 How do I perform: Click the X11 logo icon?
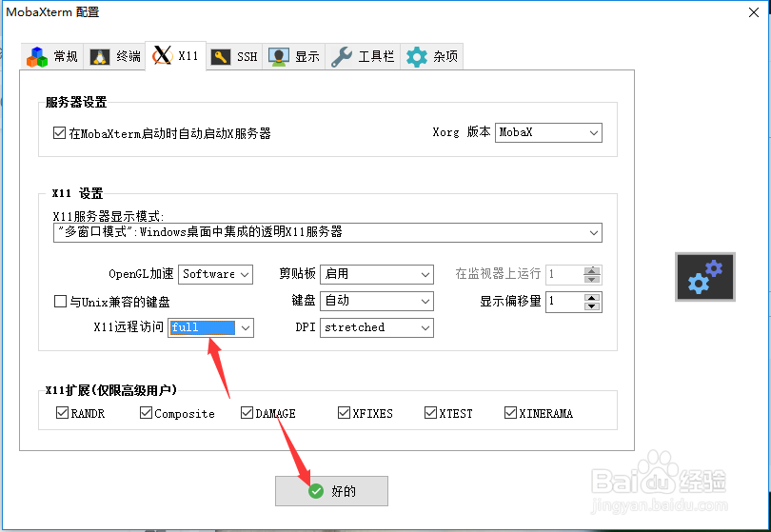tap(162, 55)
